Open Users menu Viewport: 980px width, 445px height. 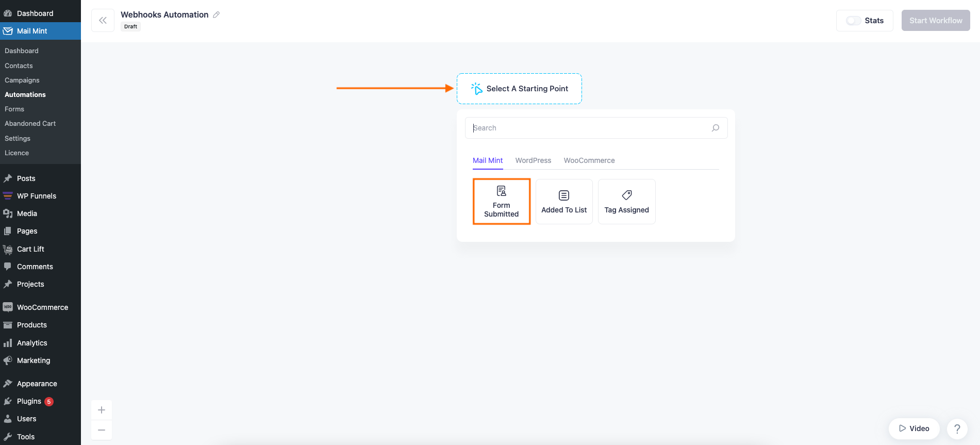click(x=40, y=419)
